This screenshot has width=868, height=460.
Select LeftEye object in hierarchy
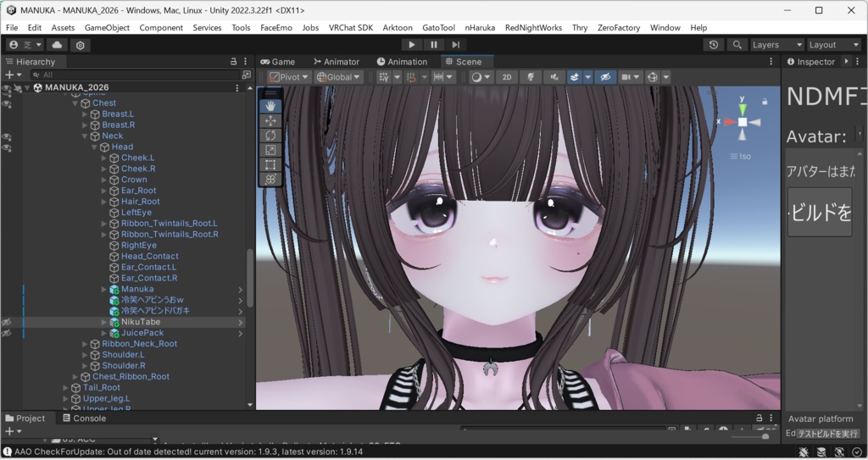(x=136, y=212)
